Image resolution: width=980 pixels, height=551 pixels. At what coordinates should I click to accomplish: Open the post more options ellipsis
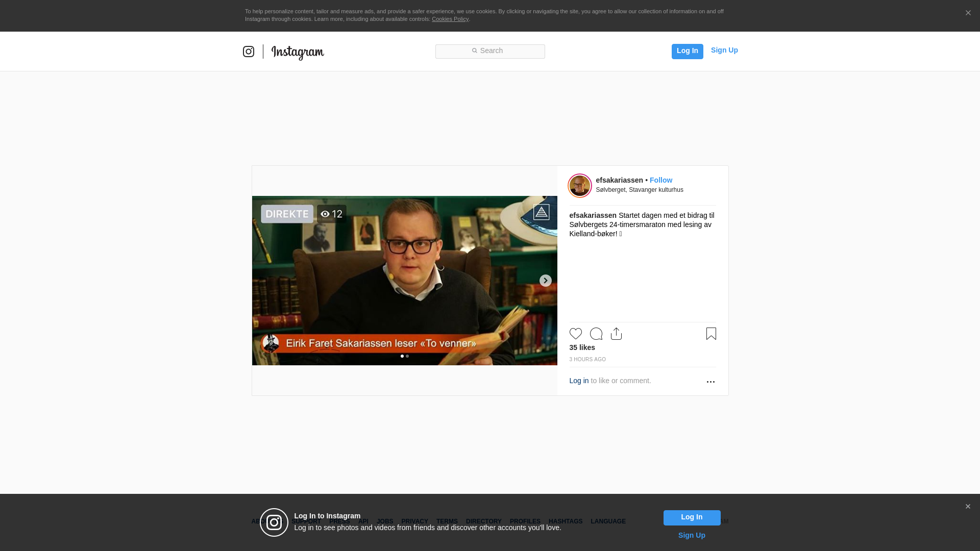tap(710, 382)
